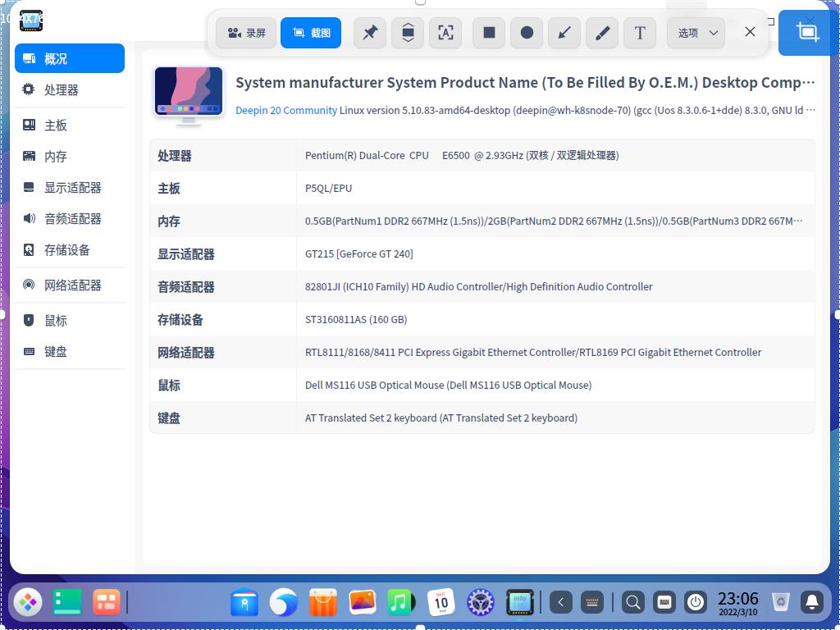This screenshot has width=840, height=630.
Task: Select the text annotation tool
Action: tap(640, 33)
